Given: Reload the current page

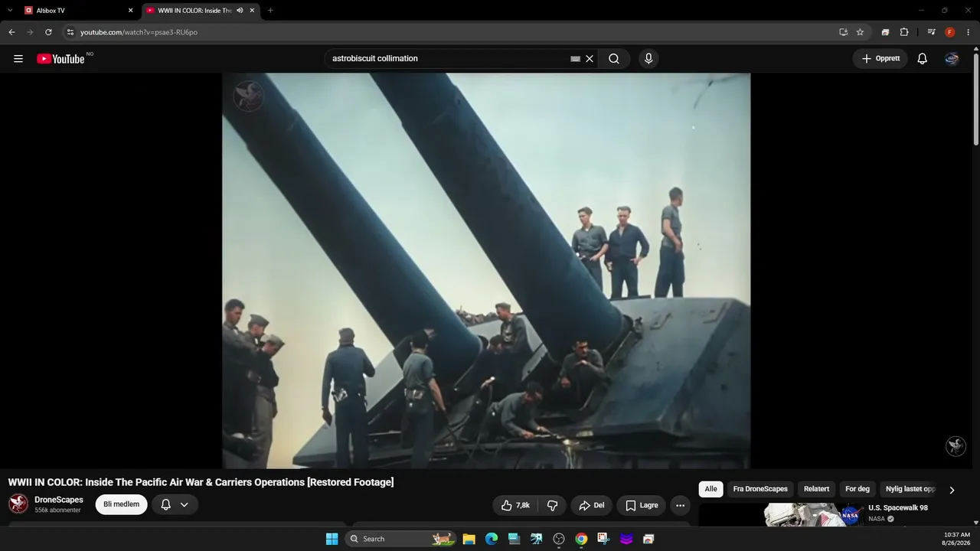Looking at the screenshot, I should [x=48, y=32].
